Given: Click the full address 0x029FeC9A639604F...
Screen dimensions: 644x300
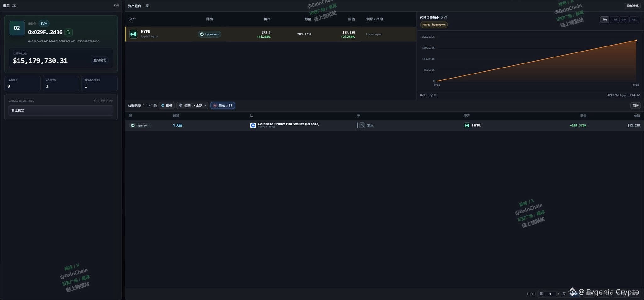Looking at the screenshot, I should (64, 41).
